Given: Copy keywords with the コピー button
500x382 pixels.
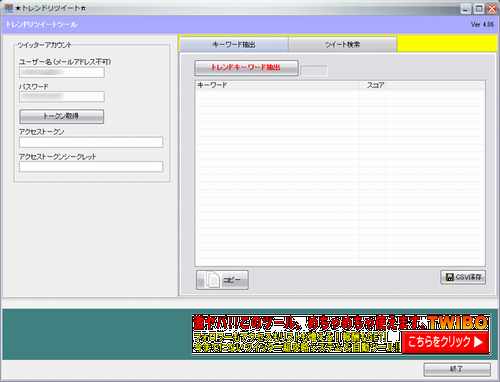Looking at the screenshot, I should pyautogui.click(x=222, y=280).
